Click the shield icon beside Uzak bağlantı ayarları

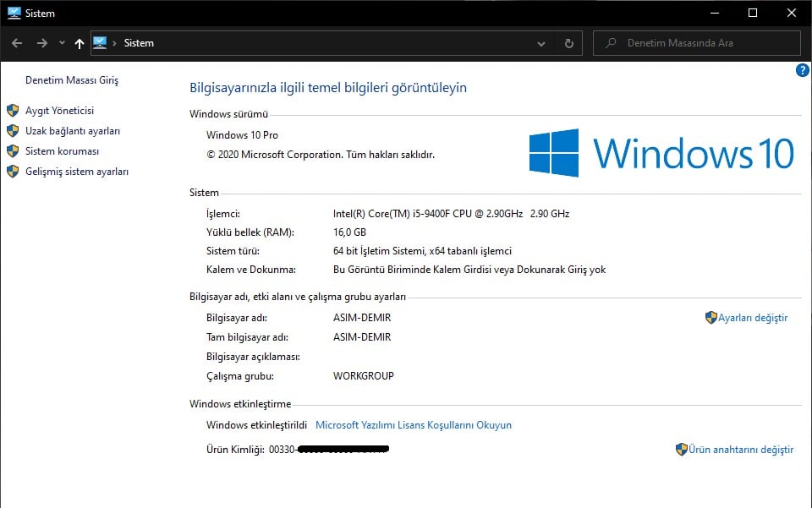pos(13,130)
